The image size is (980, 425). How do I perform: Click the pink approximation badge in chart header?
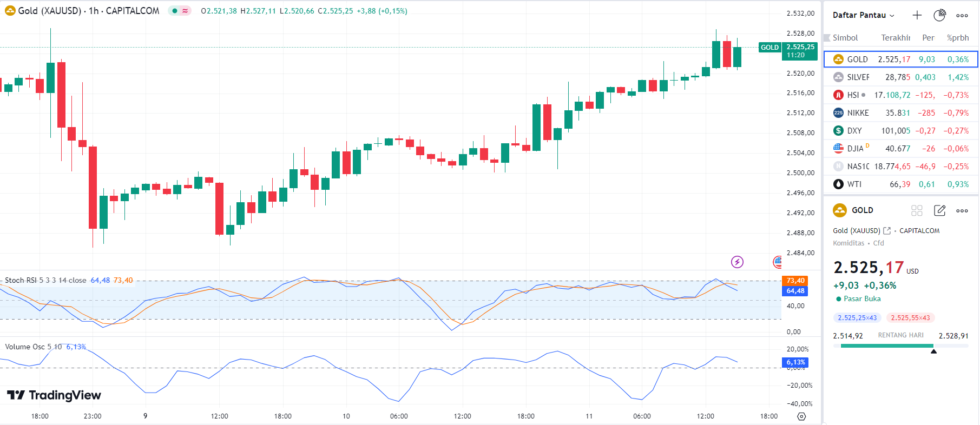coord(186,11)
